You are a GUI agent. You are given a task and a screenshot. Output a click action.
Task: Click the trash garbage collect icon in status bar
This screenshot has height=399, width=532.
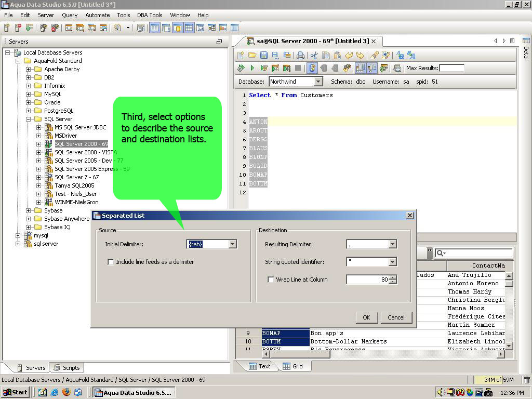click(527, 380)
